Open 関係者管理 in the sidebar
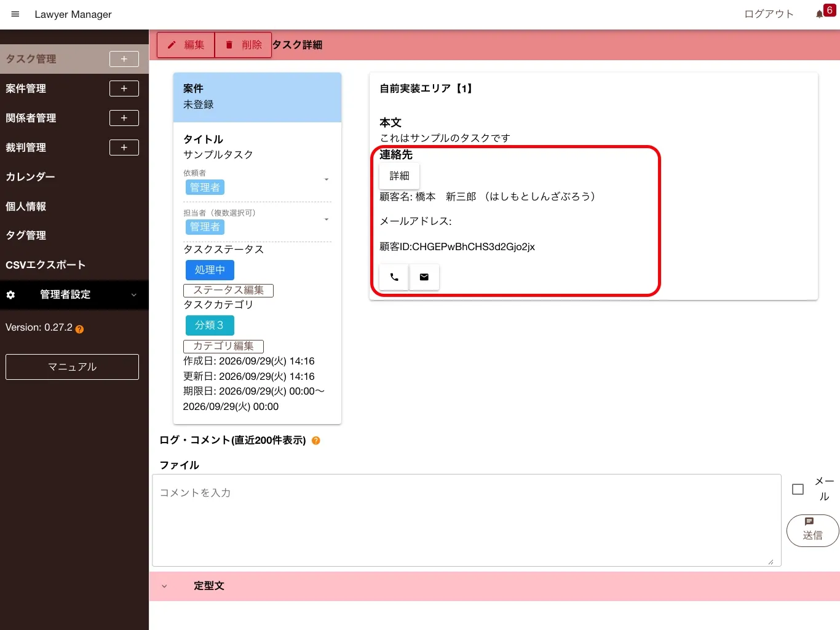Viewport: 840px width, 630px height. [31, 118]
